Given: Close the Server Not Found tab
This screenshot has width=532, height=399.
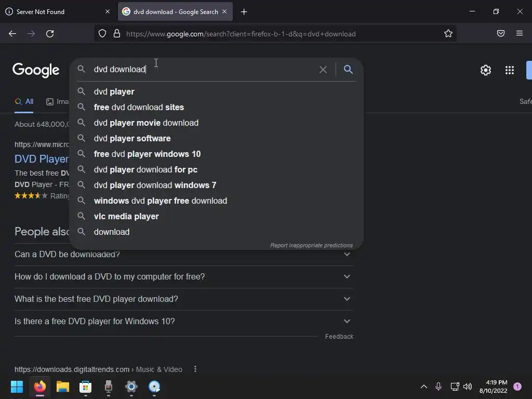Looking at the screenshot, I should pyautogui.click(x=108, y=11).
